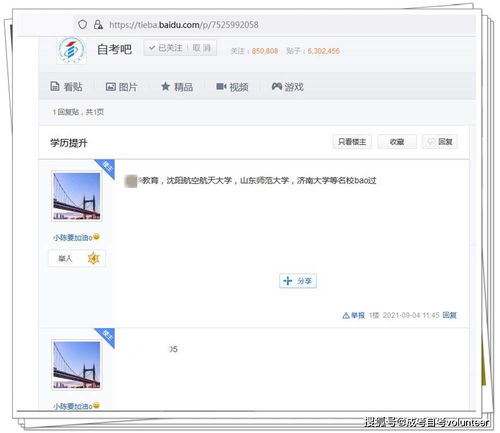This screenshot has height=433, width=500.
Task: Open the 视频 tab
Action: 232,87
